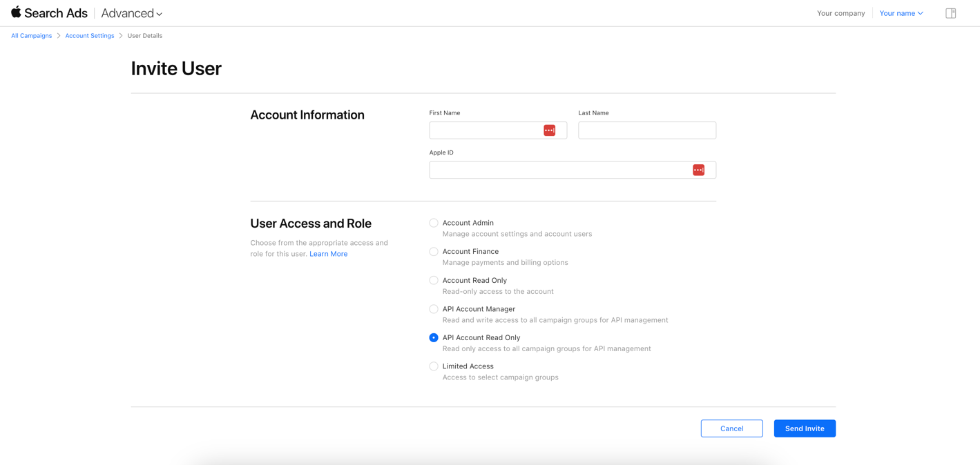Viewport: 980px width, 465px height.
Task: Click the Cancel button
Action: 731,428
